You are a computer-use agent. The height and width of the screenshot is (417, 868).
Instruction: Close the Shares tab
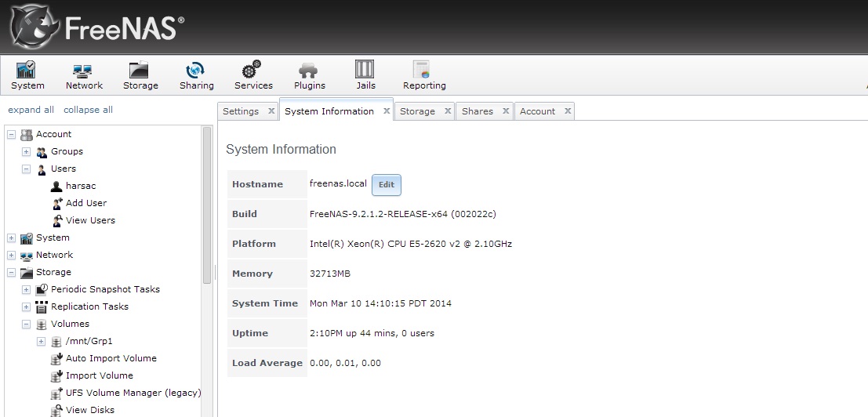506,111
